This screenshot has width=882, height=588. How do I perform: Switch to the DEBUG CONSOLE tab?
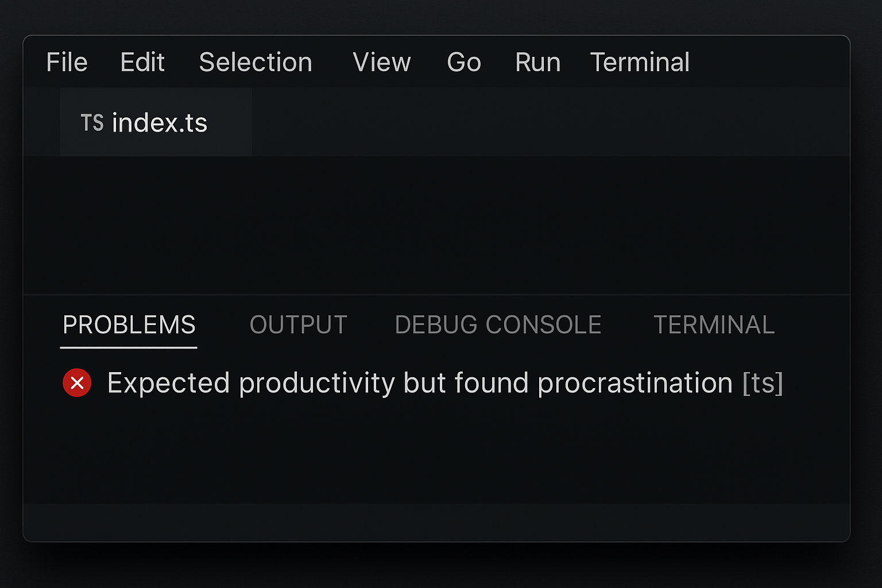(498, 325)
